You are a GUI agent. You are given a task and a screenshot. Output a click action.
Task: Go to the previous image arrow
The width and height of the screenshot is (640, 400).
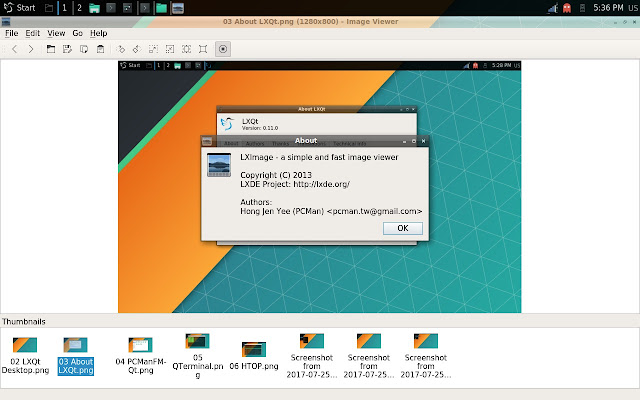[x=15, y=49]
